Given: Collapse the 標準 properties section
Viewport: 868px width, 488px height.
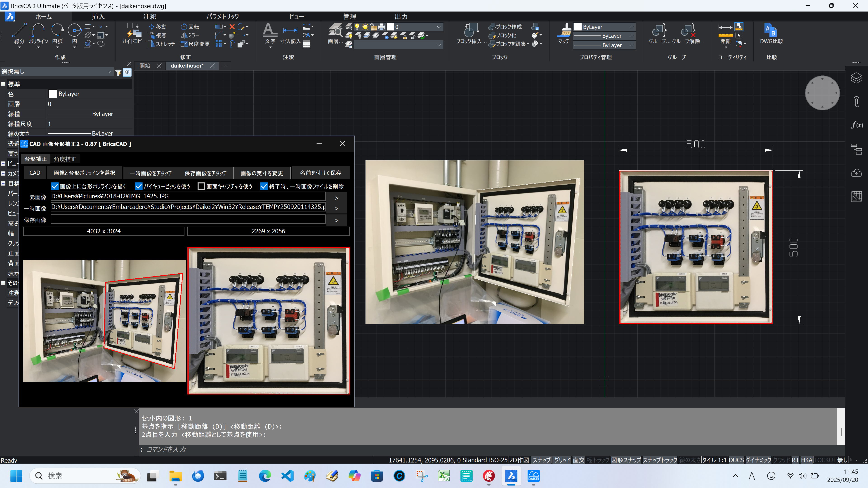Looking at the screenshot, I should click(3, 84).
